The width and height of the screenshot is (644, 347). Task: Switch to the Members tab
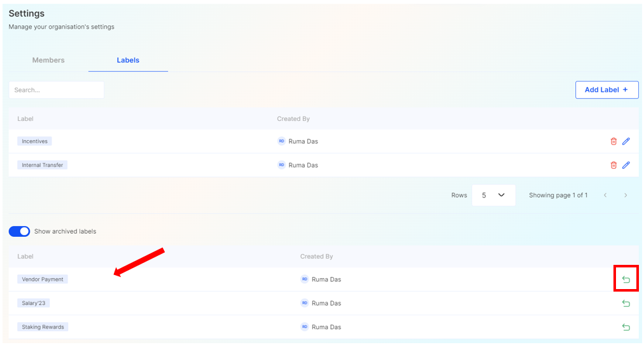48,60
